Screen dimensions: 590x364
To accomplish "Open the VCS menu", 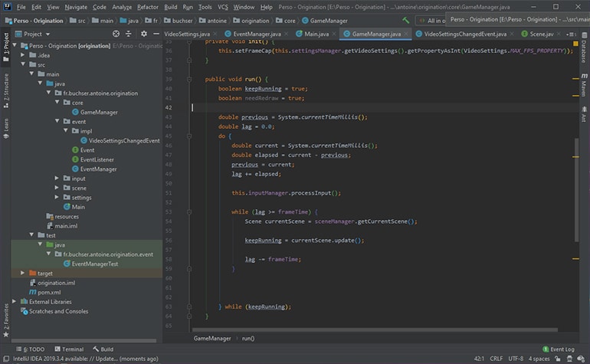I will (x=223, y=7).
